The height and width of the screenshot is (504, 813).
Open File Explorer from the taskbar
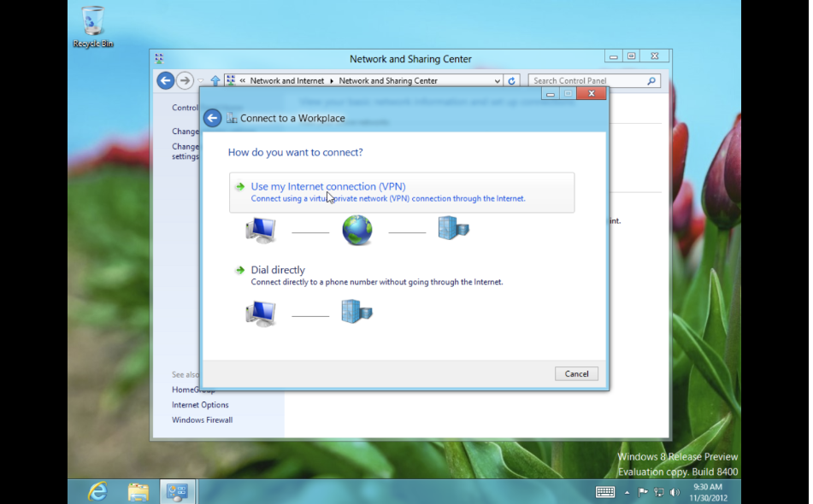coord(138,491)
